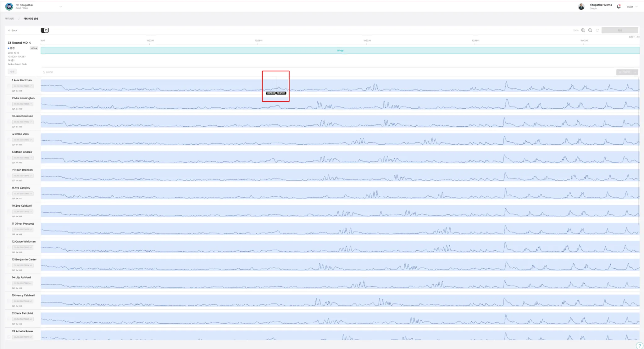Click the help question mark icon
Image resolution: width=644 pixels, height=349 pixels.
[x=639, y=345]
